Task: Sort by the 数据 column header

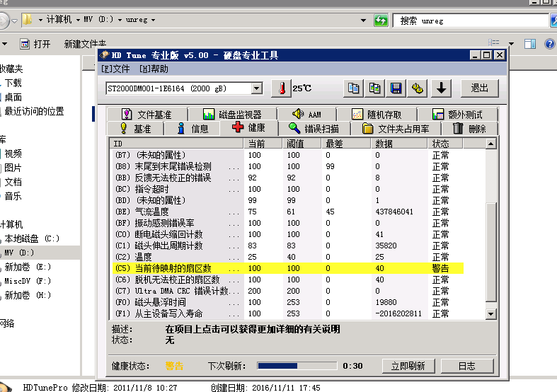Action: (x=399, y=144)
